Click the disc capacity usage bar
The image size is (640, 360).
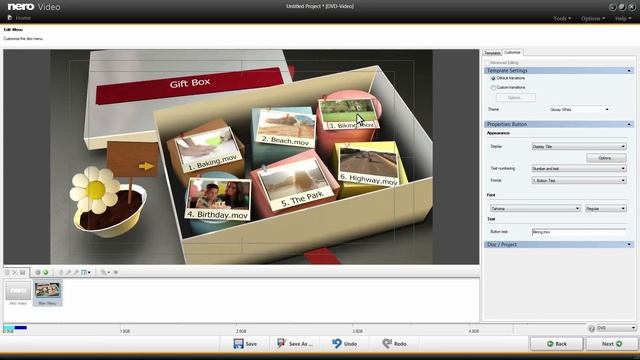pyautogui.click(x=16, y=328)
